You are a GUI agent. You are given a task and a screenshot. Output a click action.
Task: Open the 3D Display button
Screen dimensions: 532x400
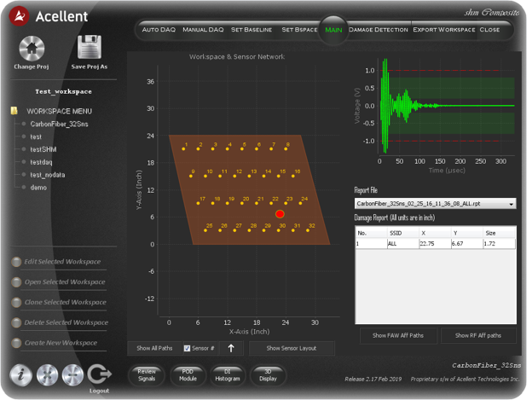click(x=268, y=375)
